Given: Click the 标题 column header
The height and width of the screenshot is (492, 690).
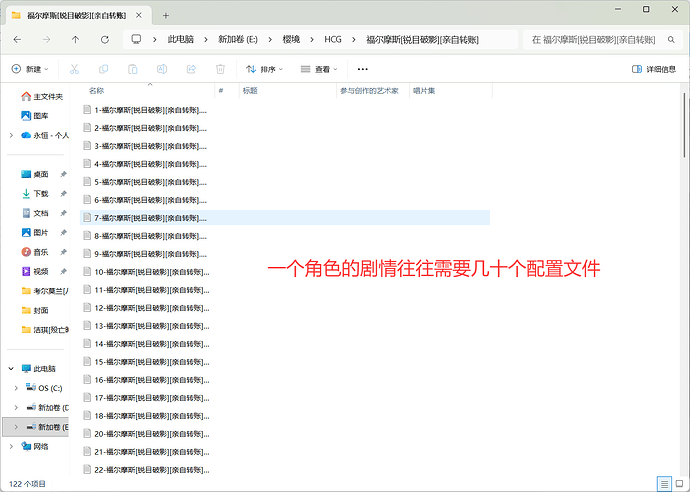Looking at the screenshot, I should tap(250, 91).
